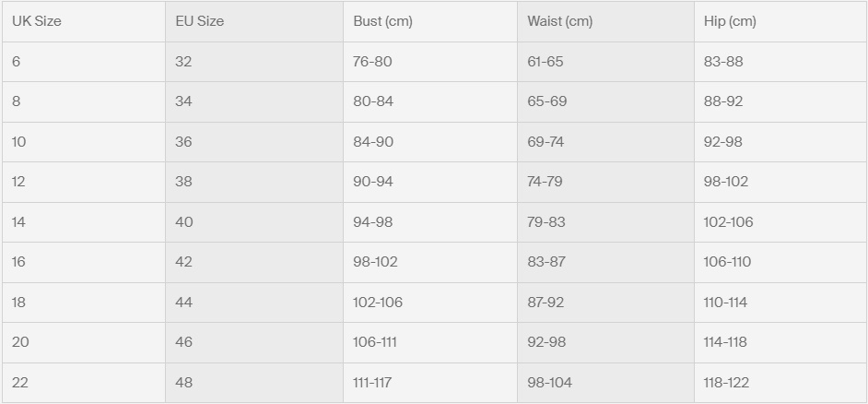Screen dimensions: 868x404
Task: Click bust measurement 76-80
Action: coord(372,62)
